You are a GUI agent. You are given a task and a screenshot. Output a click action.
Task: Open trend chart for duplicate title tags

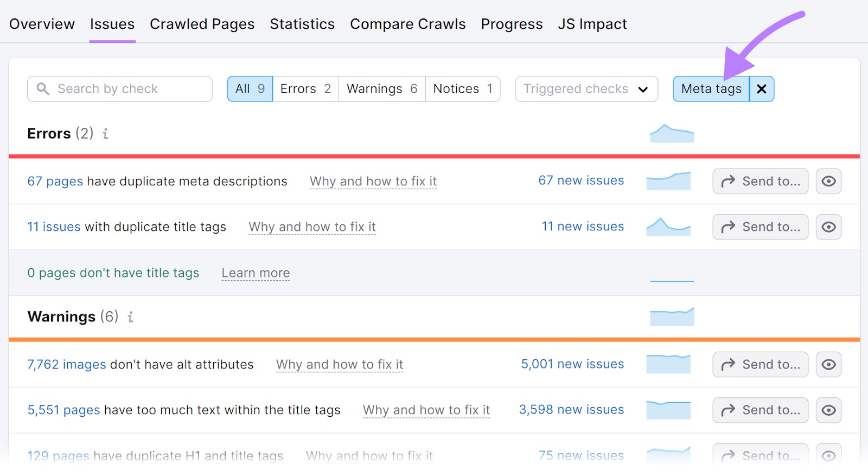click(x=668, y=227)
